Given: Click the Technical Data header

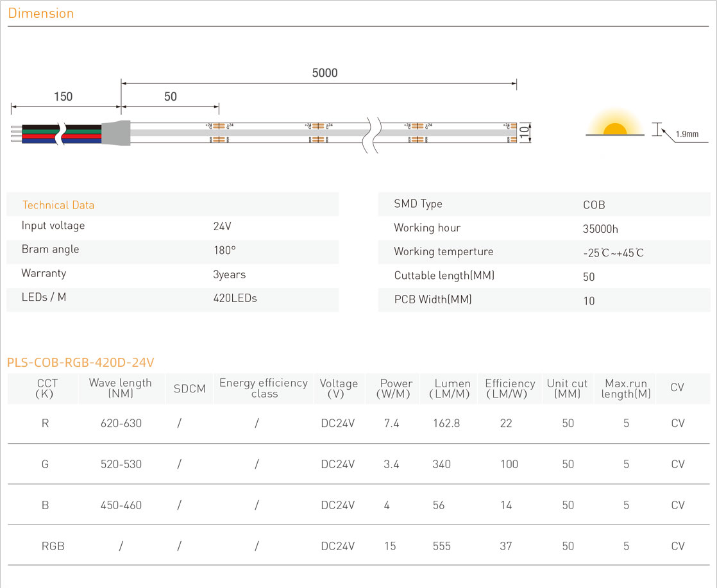Looking at the screenshot, I should tap(58, 205).
